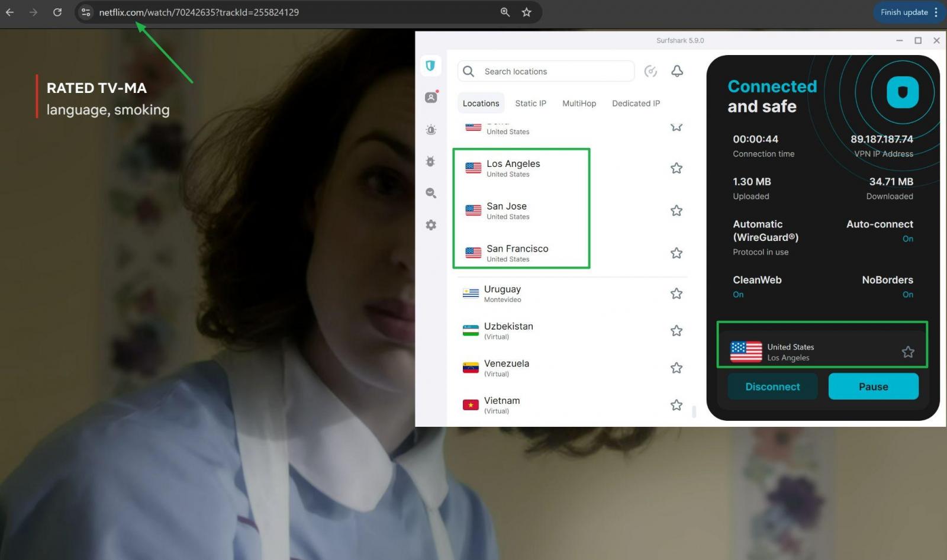Click the locations list scrollbar

(x=694, y=411)
